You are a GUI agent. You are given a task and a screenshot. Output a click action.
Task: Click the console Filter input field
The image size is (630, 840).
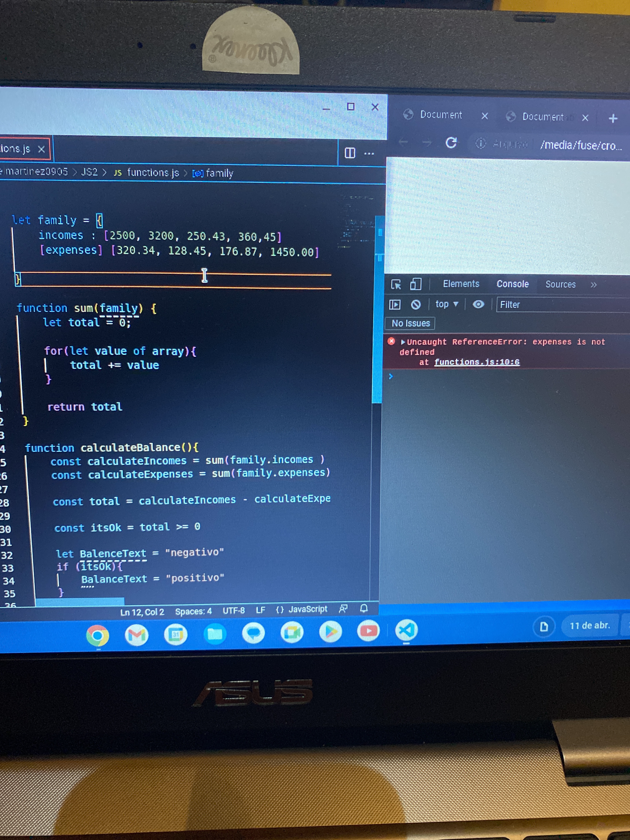[563, 305]
